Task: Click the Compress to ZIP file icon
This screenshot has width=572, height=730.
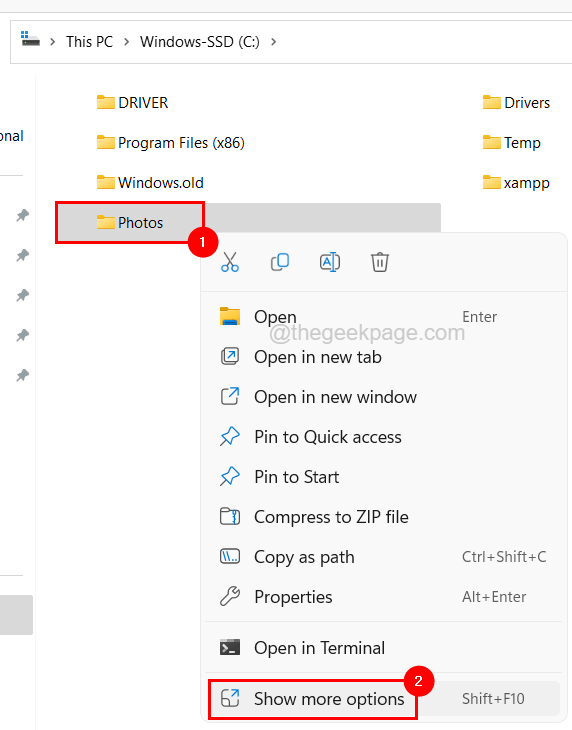Action: [230, 517]
